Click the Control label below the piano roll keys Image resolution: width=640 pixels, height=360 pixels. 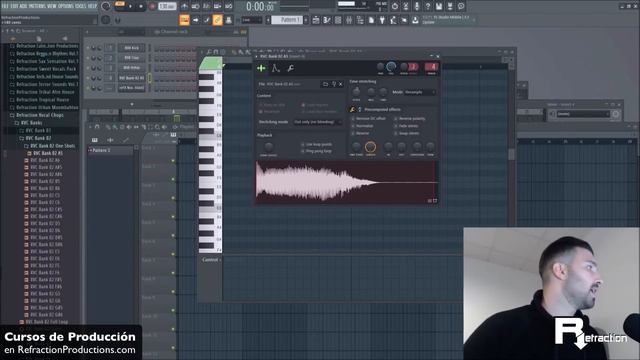[211, 260]
